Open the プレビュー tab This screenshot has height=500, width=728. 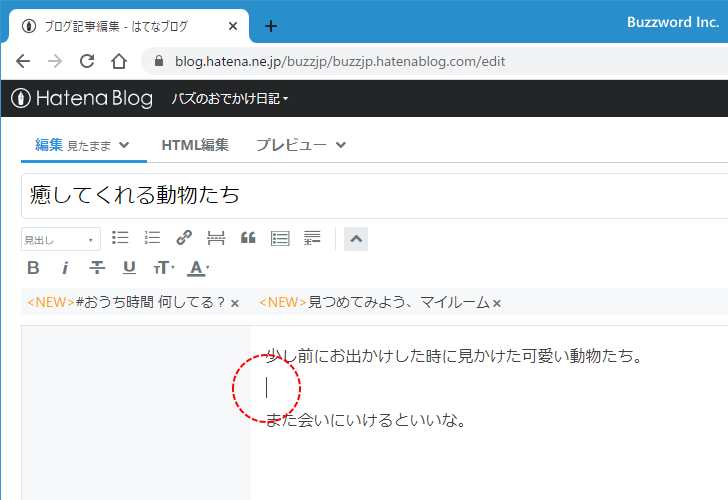coord(291,145)
